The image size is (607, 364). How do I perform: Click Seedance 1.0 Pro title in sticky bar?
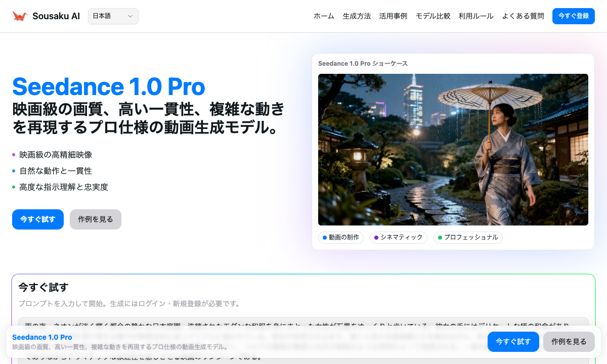(x=42, y=337)
